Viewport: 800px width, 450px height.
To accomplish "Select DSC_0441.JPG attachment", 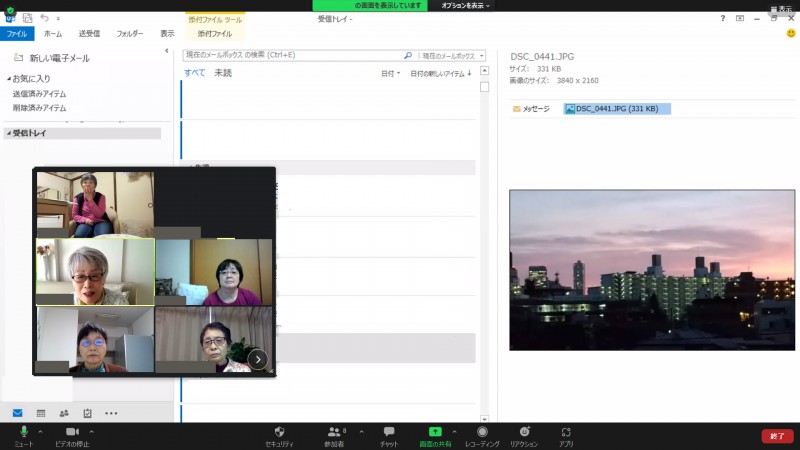I will pos(617,109).
